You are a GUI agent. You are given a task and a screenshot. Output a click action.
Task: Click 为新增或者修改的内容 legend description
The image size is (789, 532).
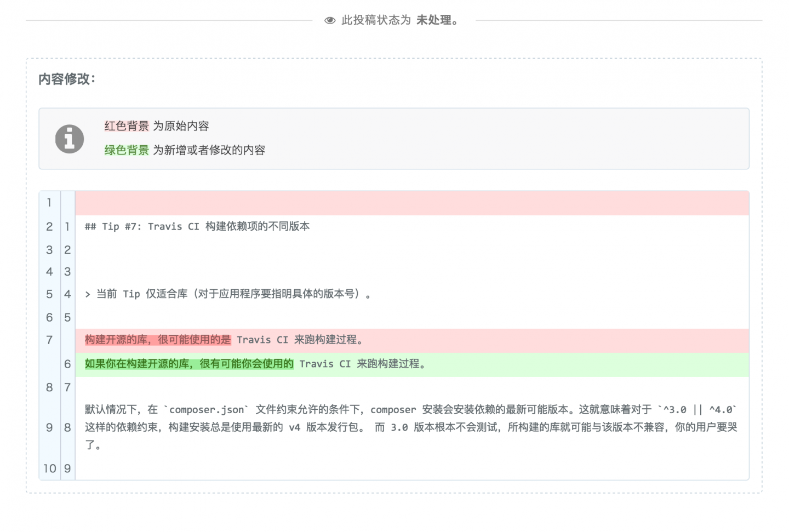click(x=209, y=150)
